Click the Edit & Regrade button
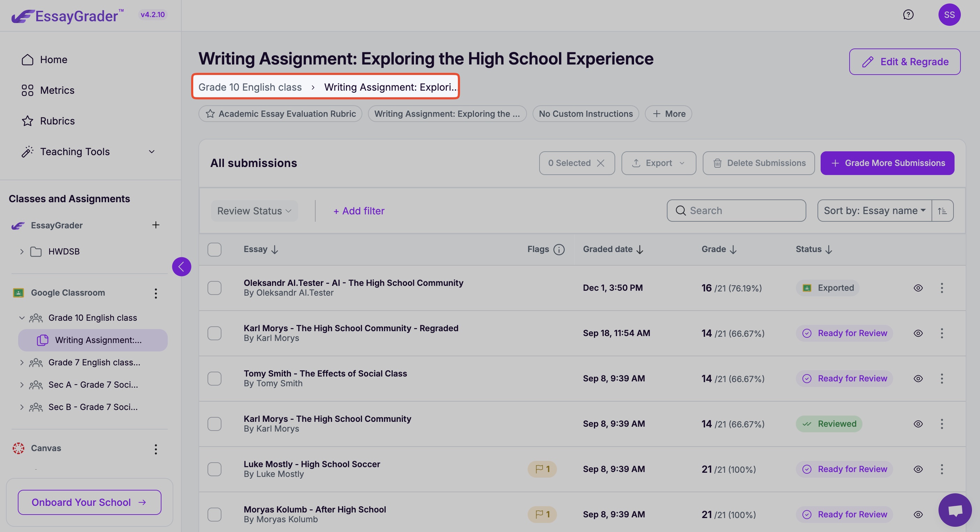Viewport: 980px width, 532px height. pyautogui.click(x=904, y=62)
